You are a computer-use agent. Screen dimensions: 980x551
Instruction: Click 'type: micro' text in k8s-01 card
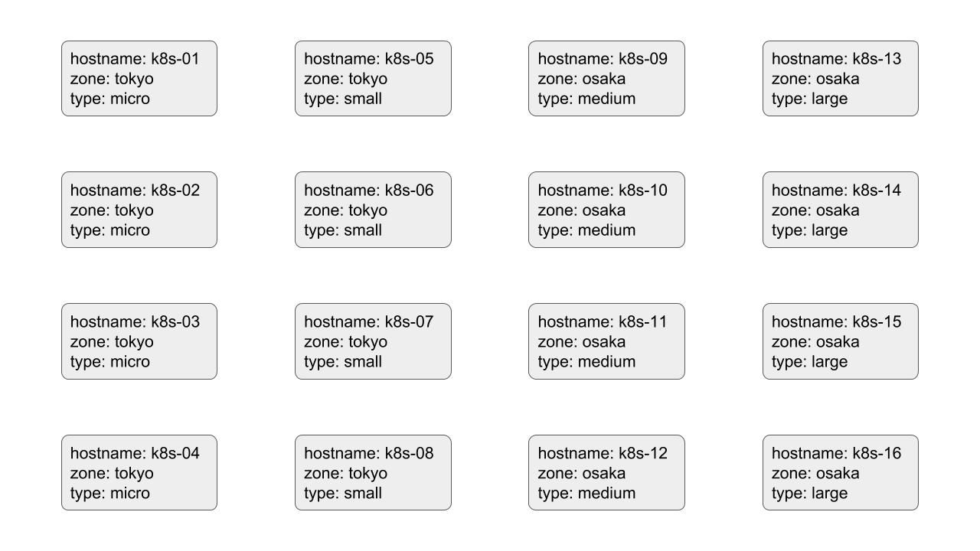pyautogui.click(x=110, y=99)
